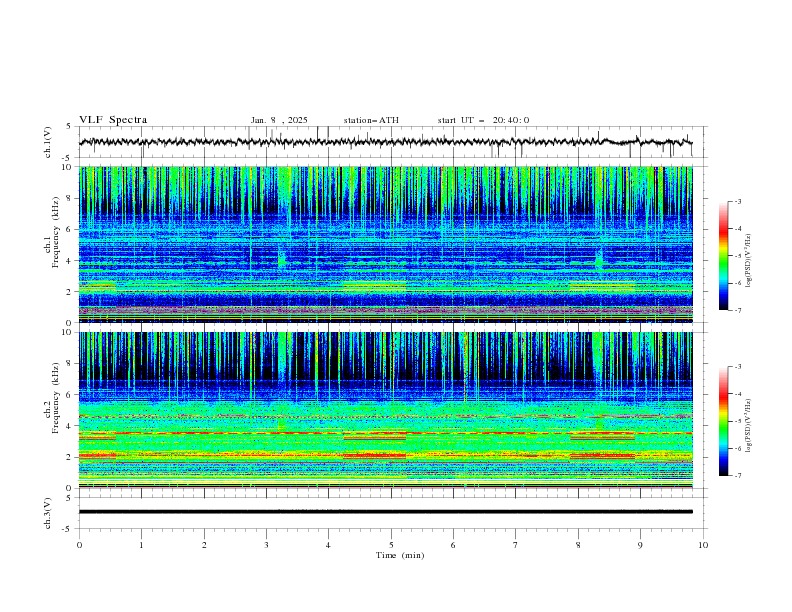Viewport: 792px width, 612px height.
Task: Click the ch.2 color bar "log(PSD)(V²/Hz)" label
Action: 748,426
